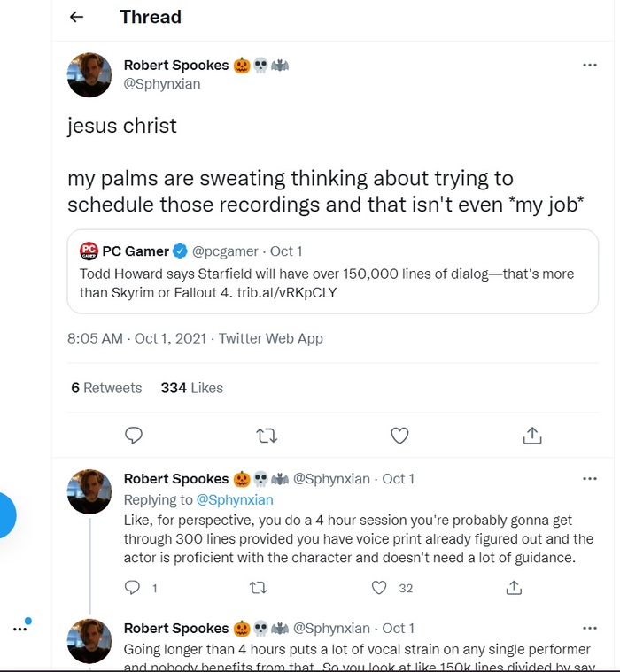620x672 pixels.
Task: View the 6 Retweets list
Action: pyautogui.click(x=106, y=388)
